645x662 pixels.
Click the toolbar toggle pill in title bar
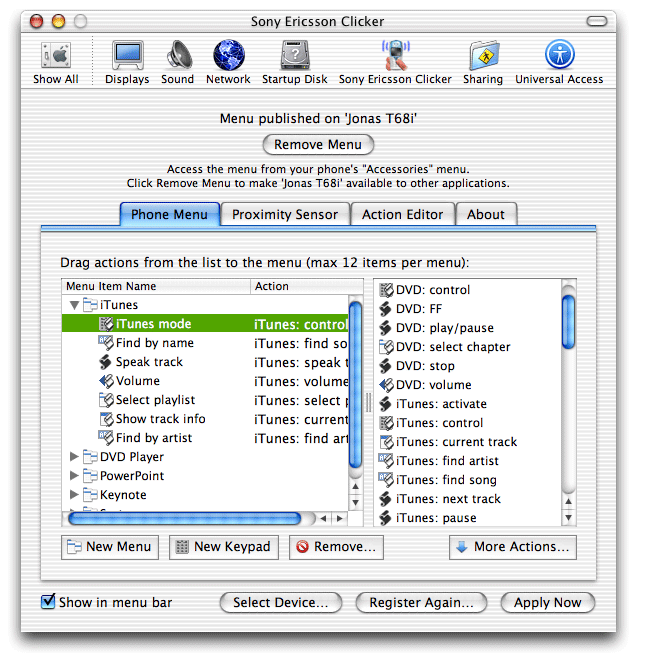click(x=597, y=21)
